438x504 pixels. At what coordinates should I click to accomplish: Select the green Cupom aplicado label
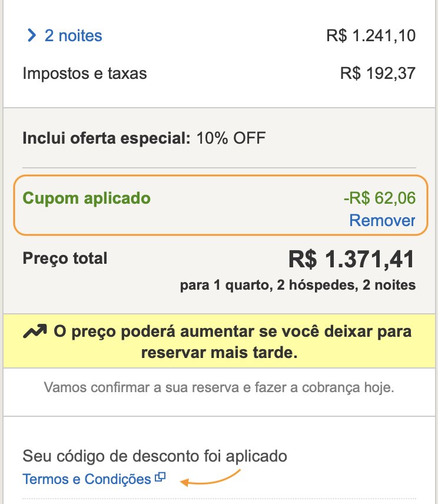click(x=87, y=198)
